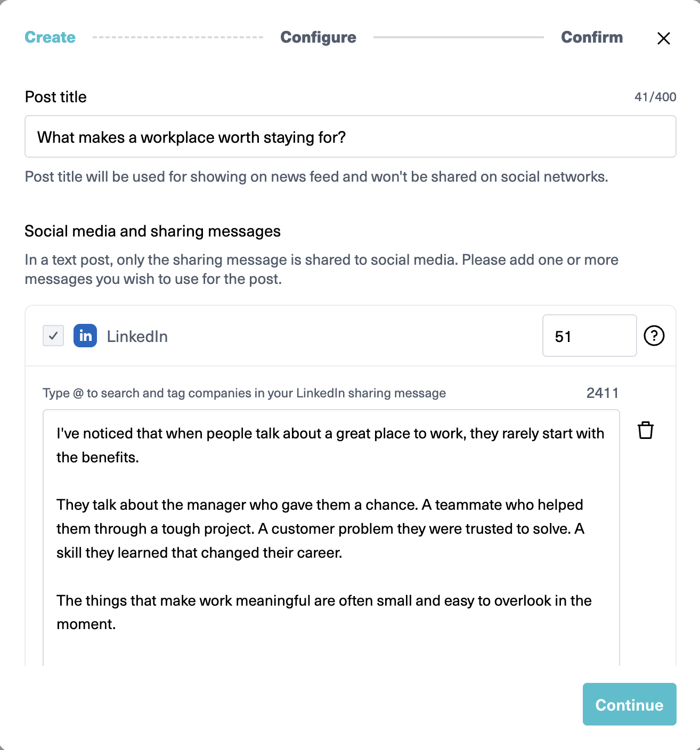700x750 pixels.
Task: Go to the Create step
Action: coord(50,37)
